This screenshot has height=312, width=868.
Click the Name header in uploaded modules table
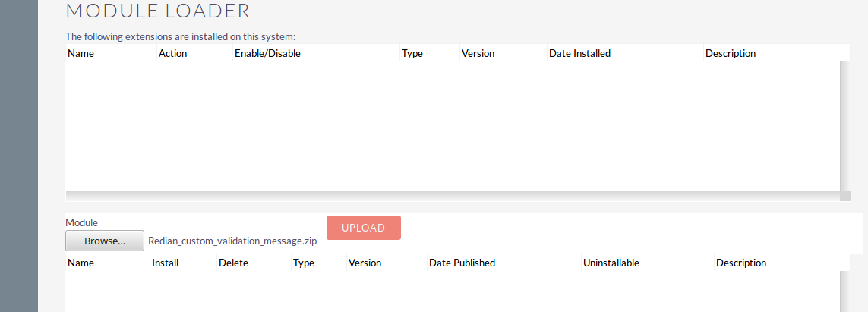[x=80, y=263]
